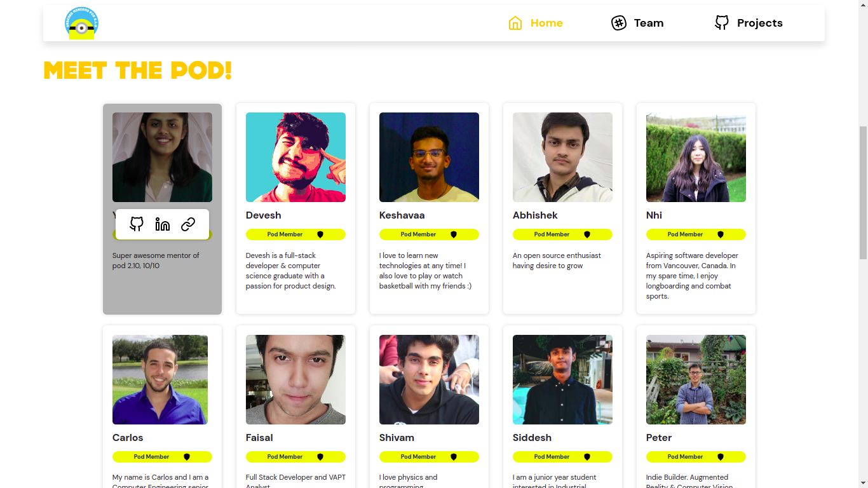Click the name Carlos
868x488 pixels.
[x=128, y=438]
